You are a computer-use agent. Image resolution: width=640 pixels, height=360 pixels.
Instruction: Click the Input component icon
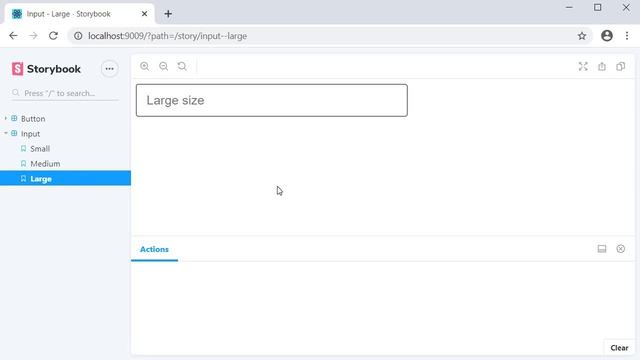(14, 133)
